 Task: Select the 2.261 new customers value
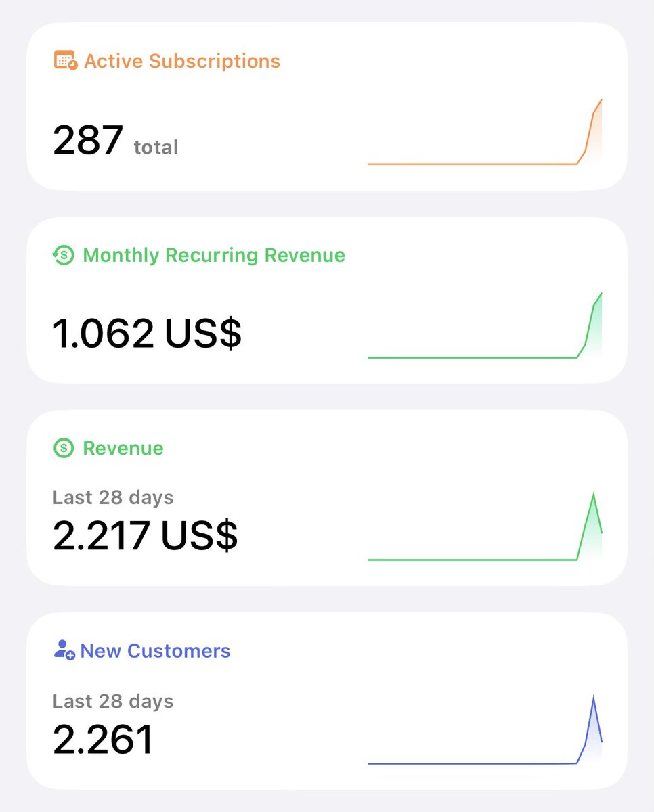click(103, 739)
